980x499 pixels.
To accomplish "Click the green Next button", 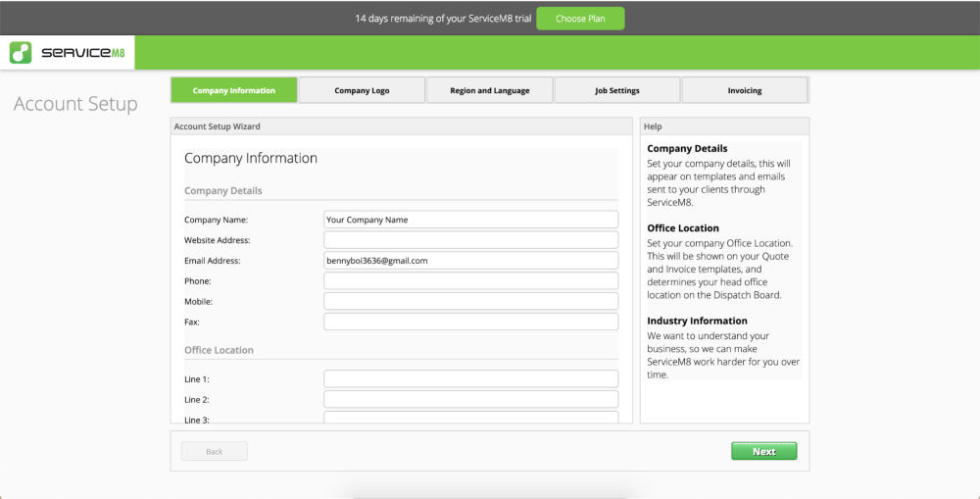I will (x=763, y=452).
